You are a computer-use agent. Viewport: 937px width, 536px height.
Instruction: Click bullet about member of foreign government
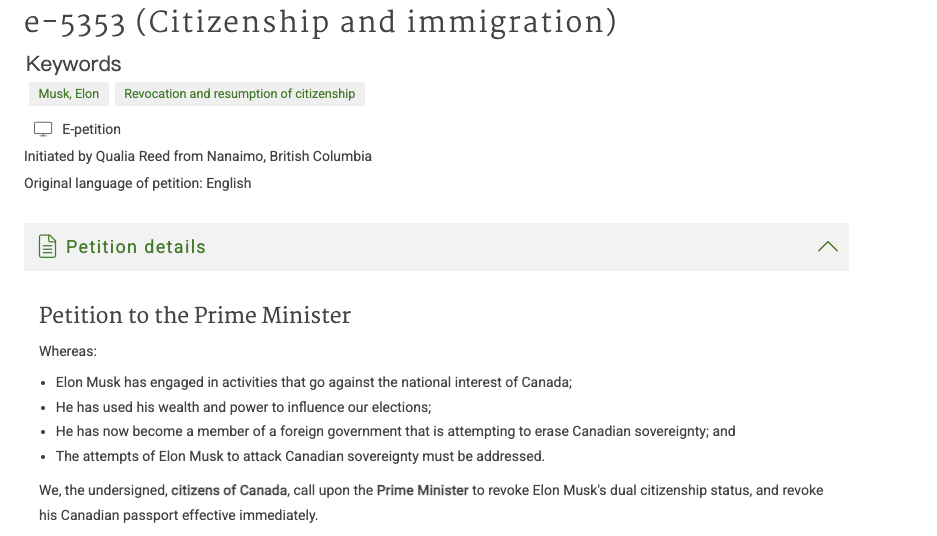point(396,431)
